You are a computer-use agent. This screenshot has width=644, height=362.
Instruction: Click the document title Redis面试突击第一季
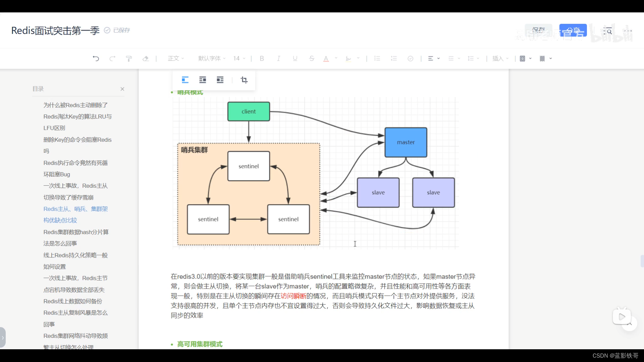pyautogui.click(x=55, y=31)
